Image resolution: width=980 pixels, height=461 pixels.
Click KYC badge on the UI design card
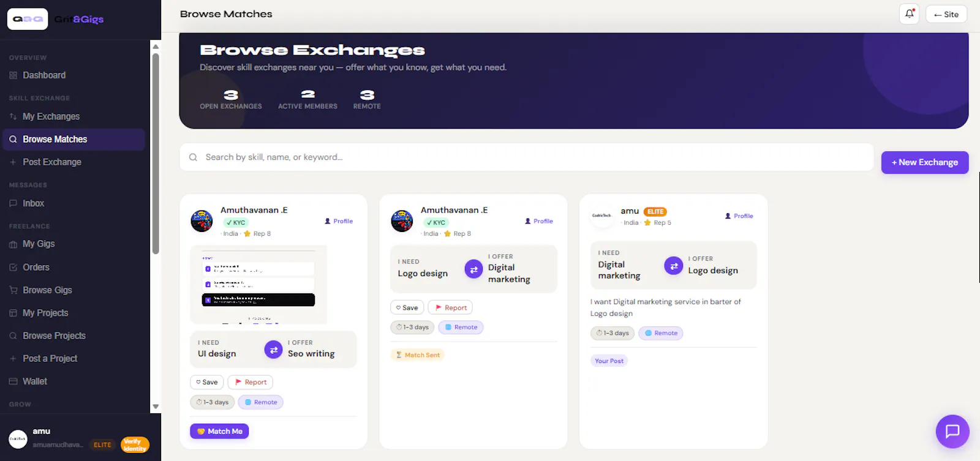click(235, 222)
